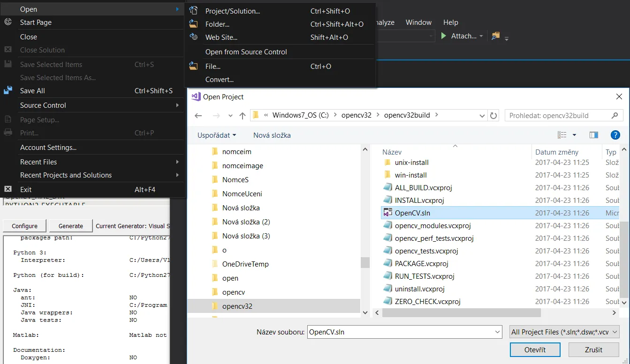Screen dimensions: 630x364
Task: Click the Otevřít button
Action: [535, 349]
